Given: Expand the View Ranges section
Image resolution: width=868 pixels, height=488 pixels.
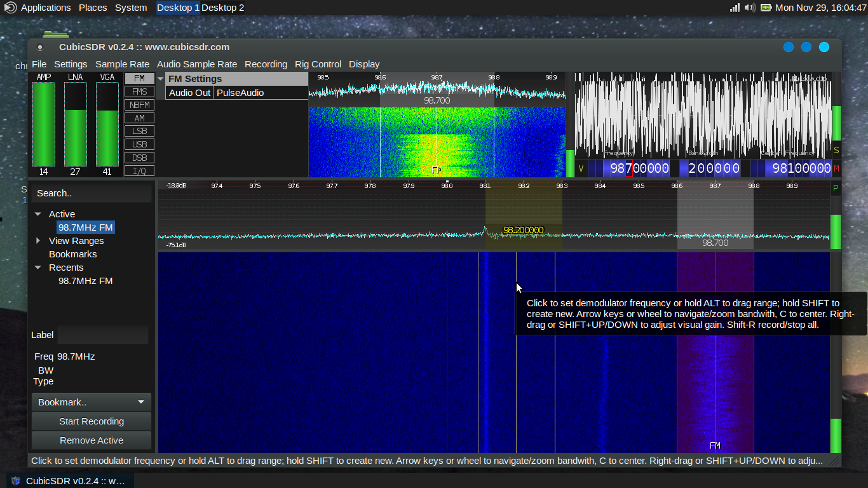Looking at the screenshot, I should (x=37, y=241).
